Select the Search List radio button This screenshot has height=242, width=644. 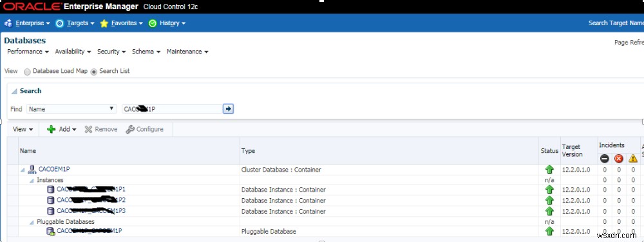click(93, 72)
